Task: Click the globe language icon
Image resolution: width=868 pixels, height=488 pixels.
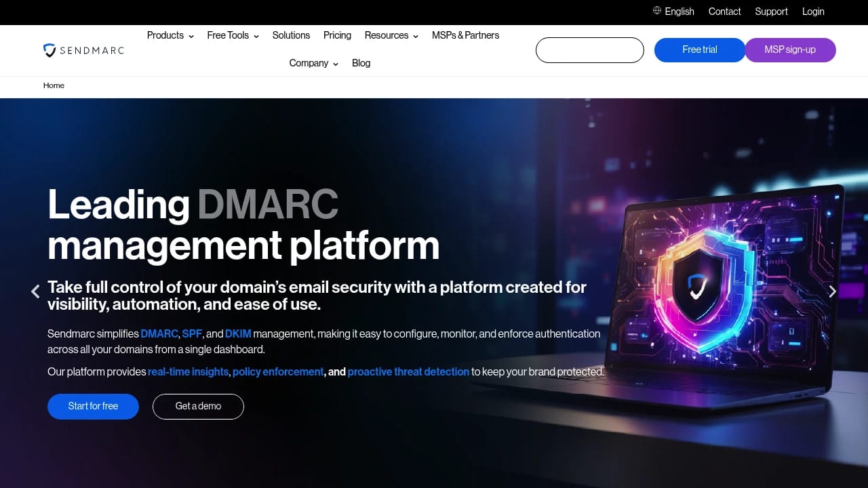Action: click(x=656, y=11)
